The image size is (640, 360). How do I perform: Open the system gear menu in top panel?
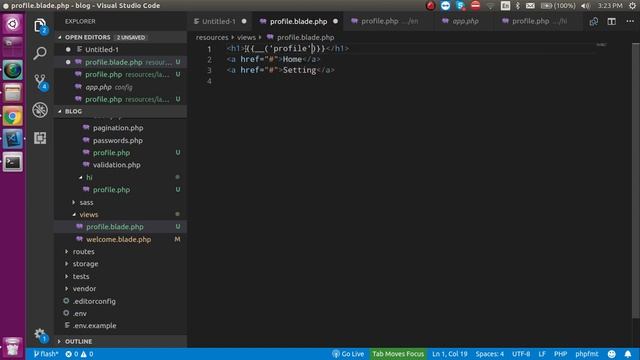coord(633,6)
